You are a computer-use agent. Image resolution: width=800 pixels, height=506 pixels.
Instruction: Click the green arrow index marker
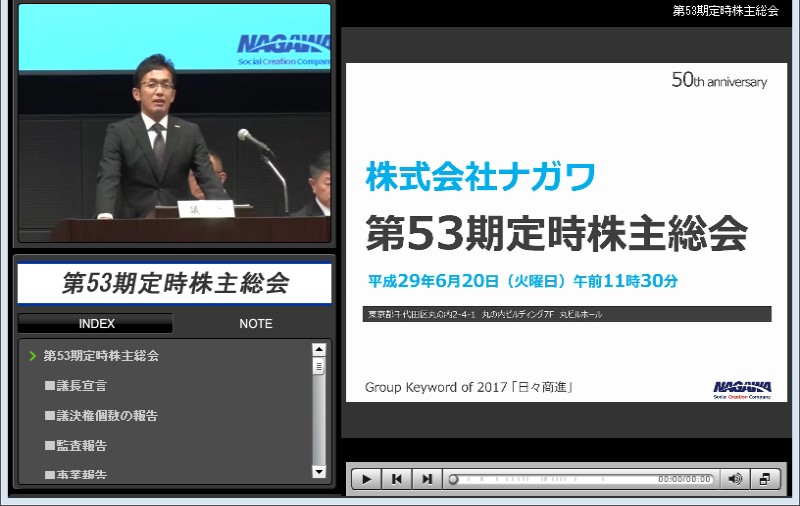tap(33, 356)
